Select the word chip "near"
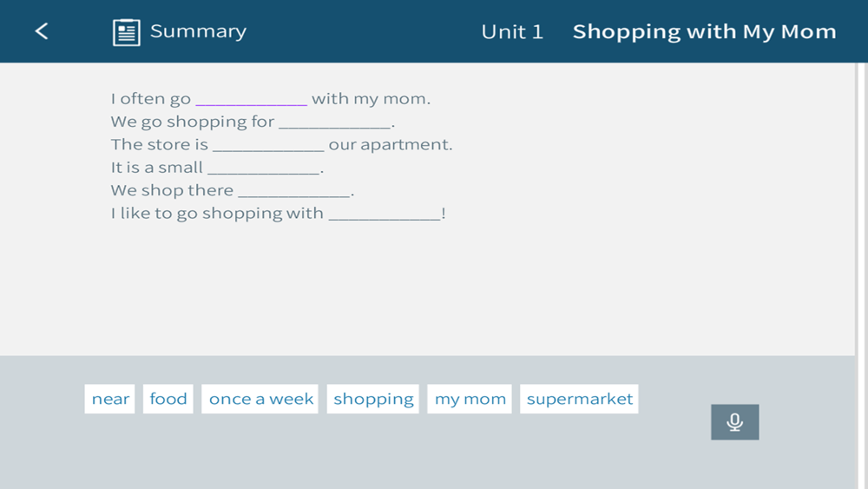868x489 pixels. click(x=109, y=399)
